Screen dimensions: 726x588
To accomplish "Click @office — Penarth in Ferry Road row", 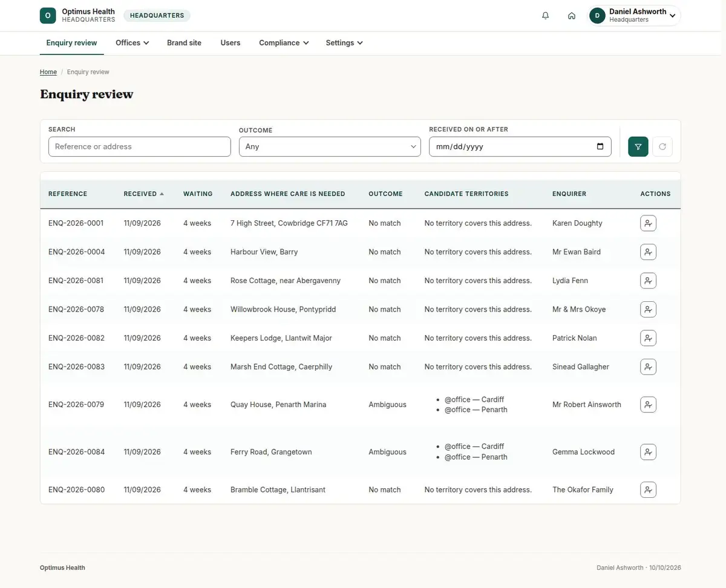I will pos(476,457).
